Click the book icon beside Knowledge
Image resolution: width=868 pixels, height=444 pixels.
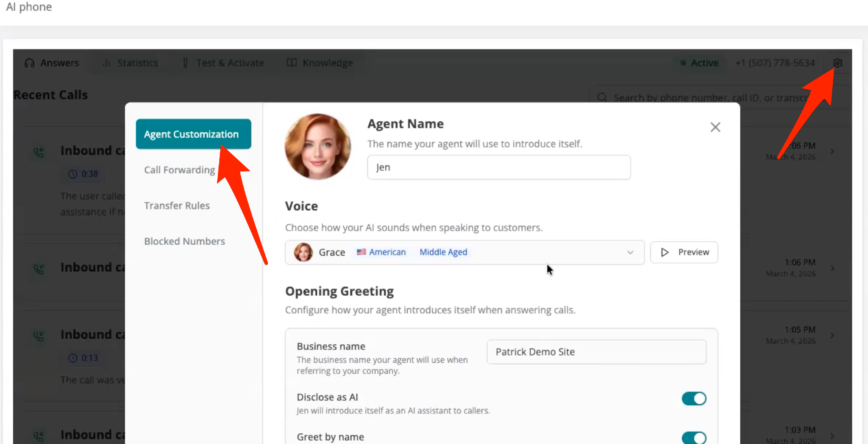click(x=291, y=63)
